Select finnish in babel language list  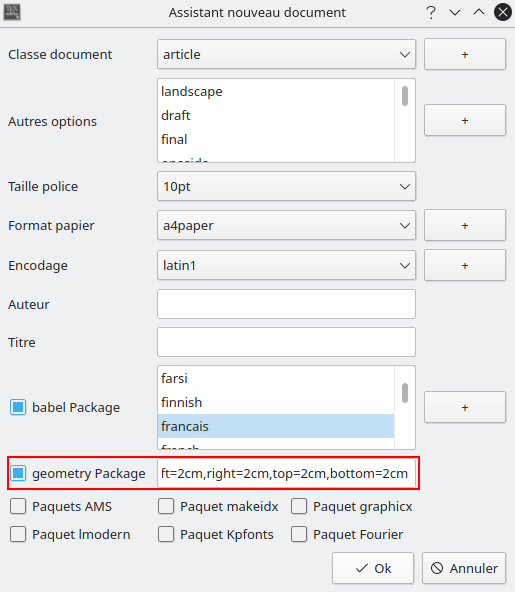(x=276, y=402)
